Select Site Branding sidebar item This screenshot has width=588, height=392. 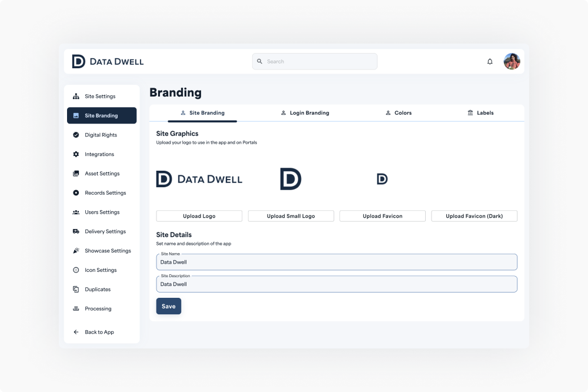pos(102,115)
